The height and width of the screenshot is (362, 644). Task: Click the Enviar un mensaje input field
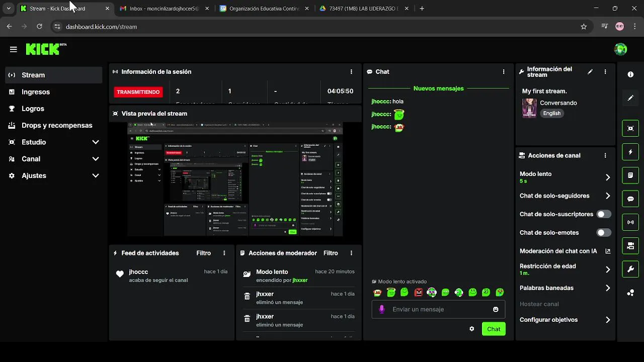click(x=438, y=309)
